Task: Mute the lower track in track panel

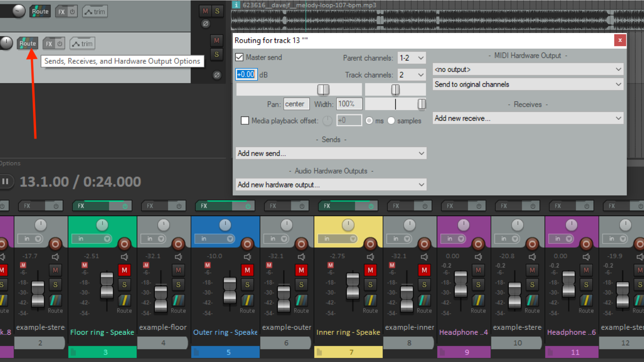Action: (217, 41)
